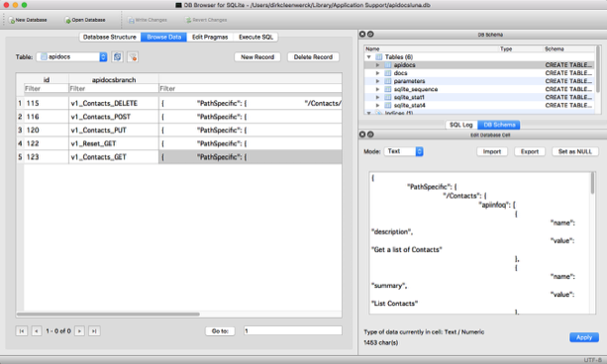The width and height of the screenshot is (607, 364).
Task: Go to previous page of records
Action: (x=37, y=331)
